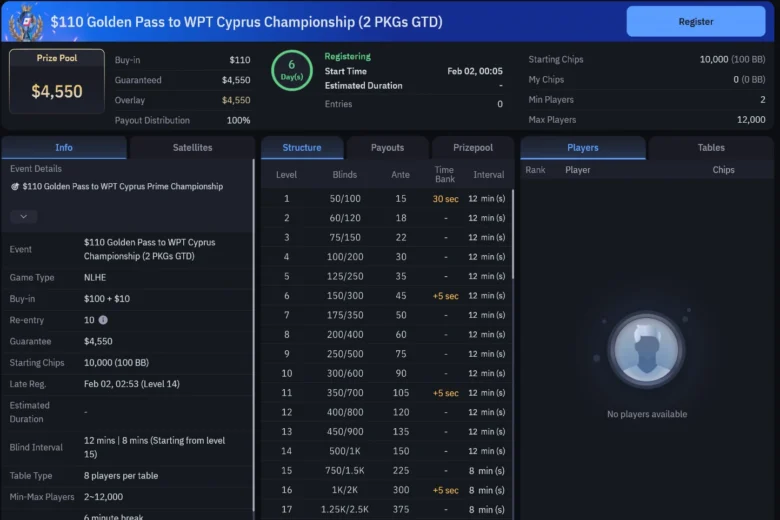Click +5 sec in level 6 row
This screenshot has height=520, width=780.
[445, 296]
